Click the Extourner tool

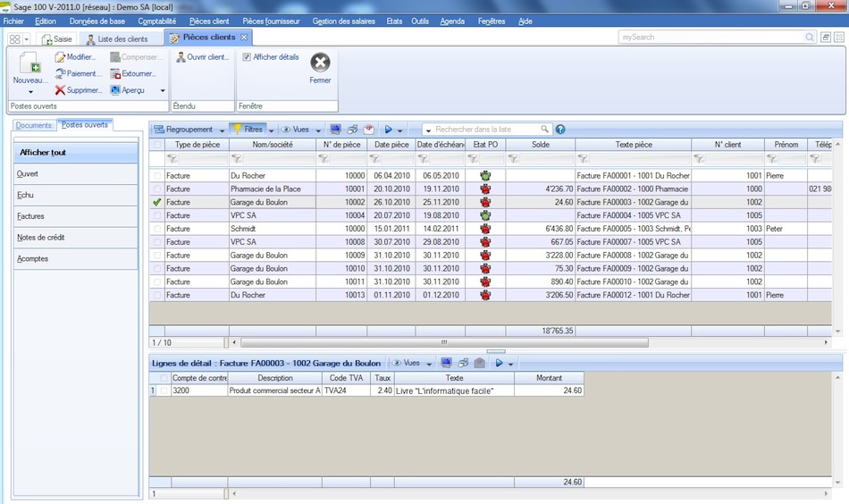[x=132, y=73]
